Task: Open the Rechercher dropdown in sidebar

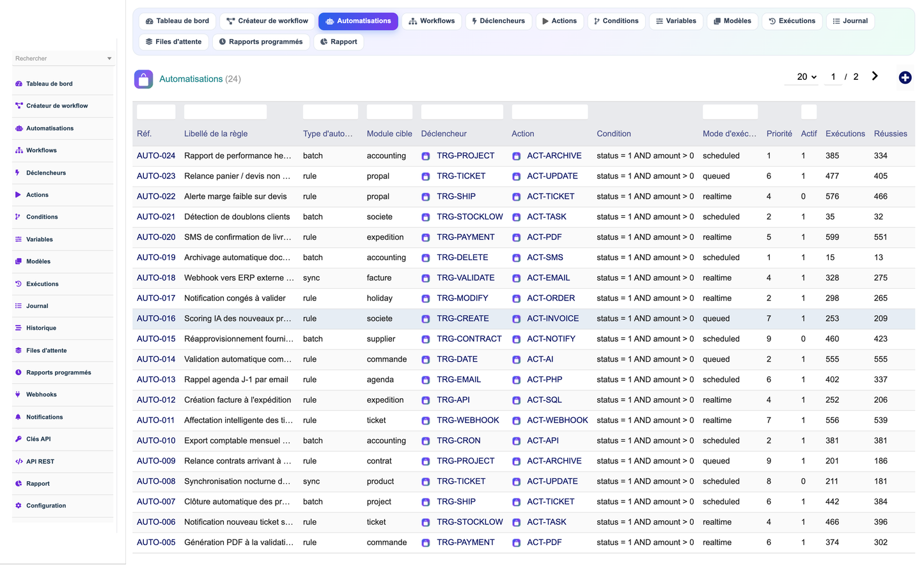Action: coord(63,59)
